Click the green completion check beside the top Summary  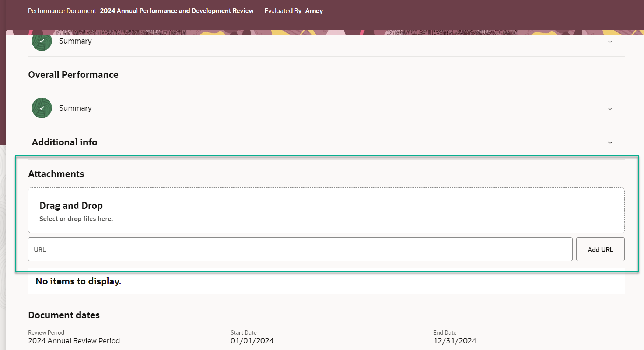point(41,41)
